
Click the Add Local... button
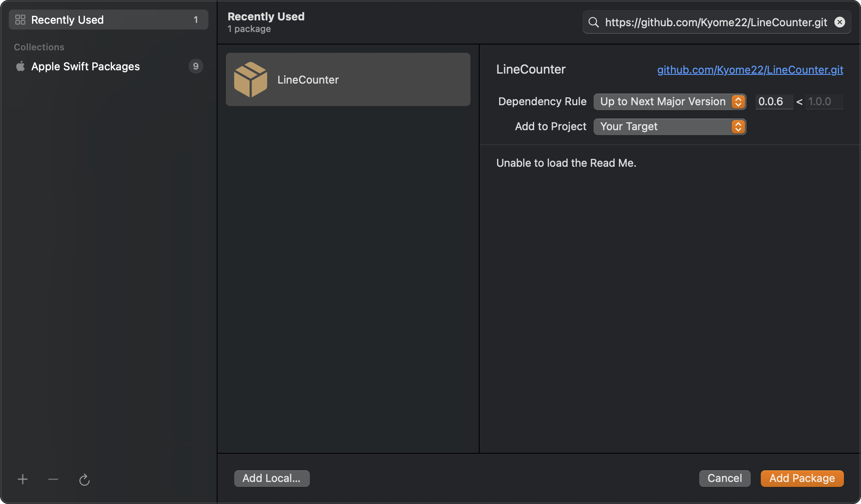point(272,479)
